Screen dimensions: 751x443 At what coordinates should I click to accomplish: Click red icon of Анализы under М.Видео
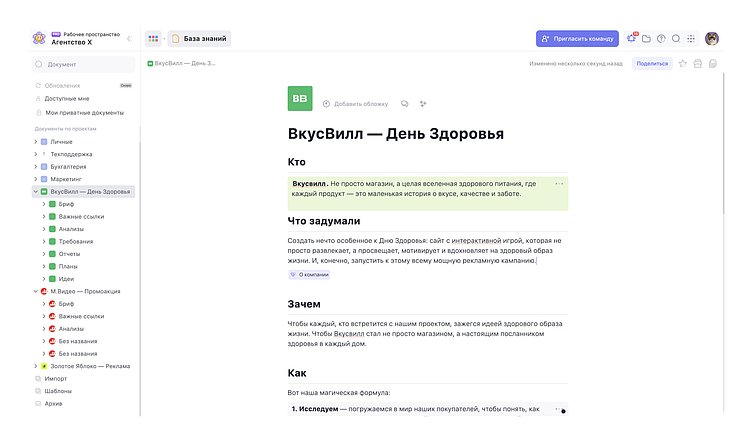click(x=52, y=329)
